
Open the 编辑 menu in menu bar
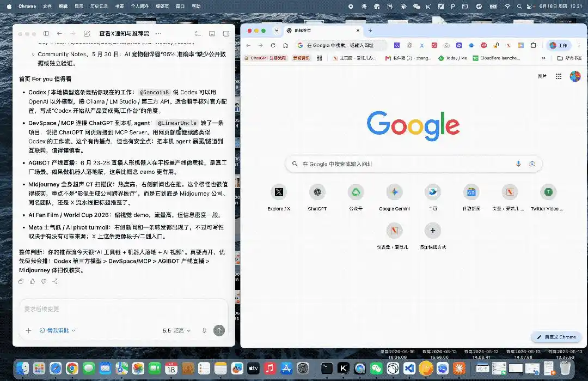point(63,7)
